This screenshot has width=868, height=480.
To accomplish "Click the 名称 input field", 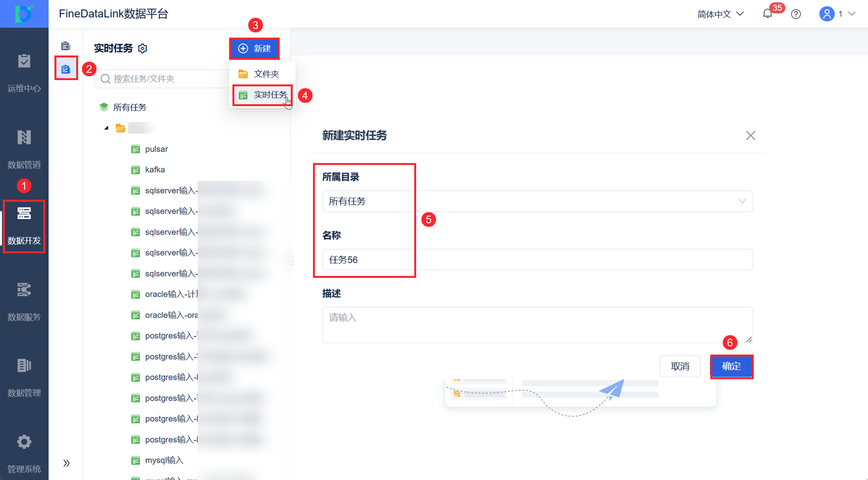I will pos(537,260).
